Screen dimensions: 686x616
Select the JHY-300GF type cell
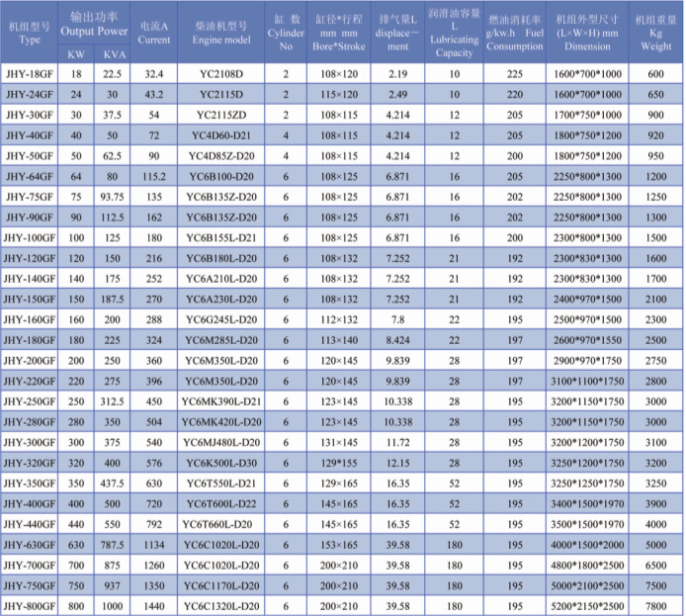(x=30, y=443)
